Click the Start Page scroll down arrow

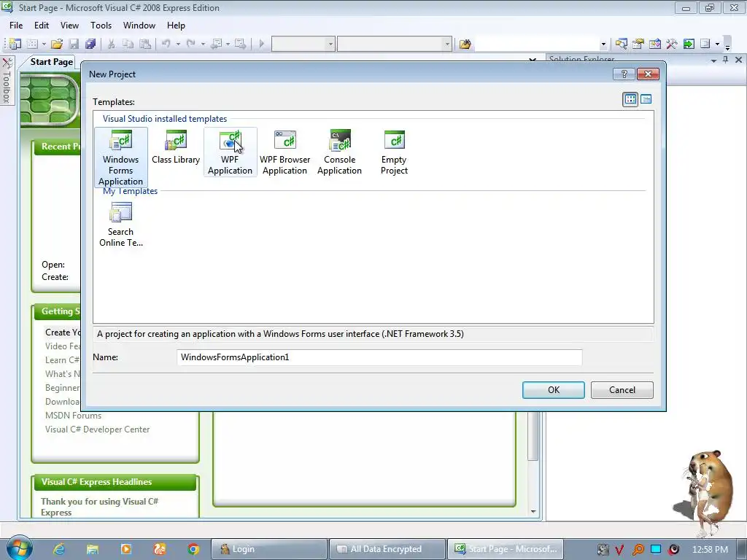(x=533, y=511)
